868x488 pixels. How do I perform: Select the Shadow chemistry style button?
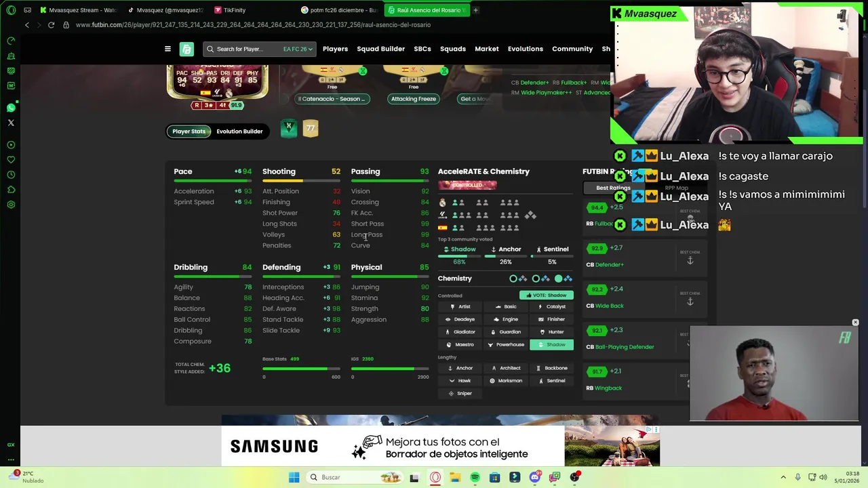click(551, 344)
